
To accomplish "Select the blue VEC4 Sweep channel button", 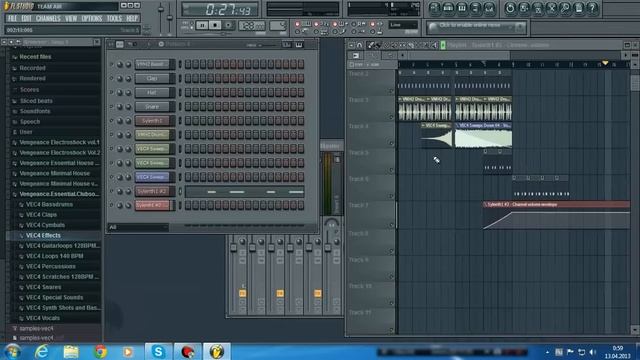I will click(152, 177).
